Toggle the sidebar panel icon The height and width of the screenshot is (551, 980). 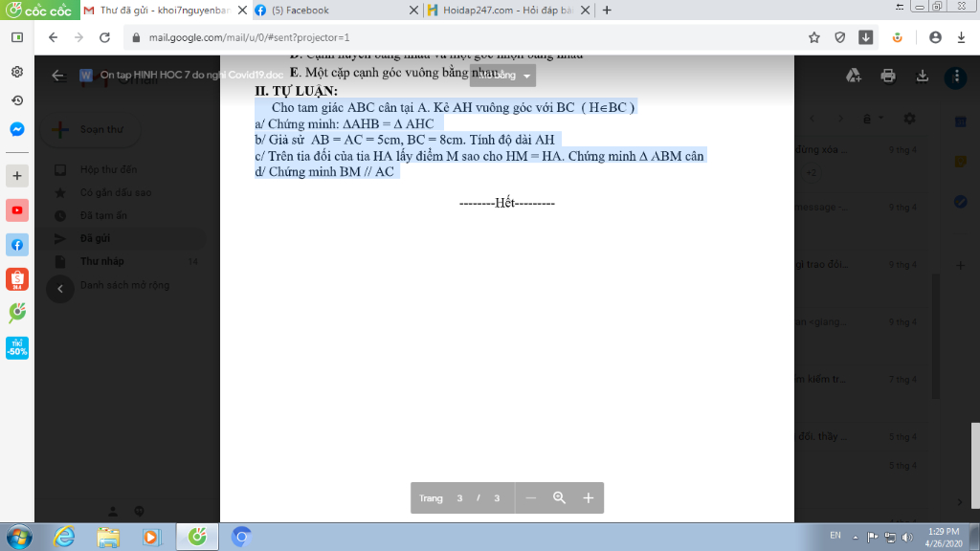pos(17,37)
